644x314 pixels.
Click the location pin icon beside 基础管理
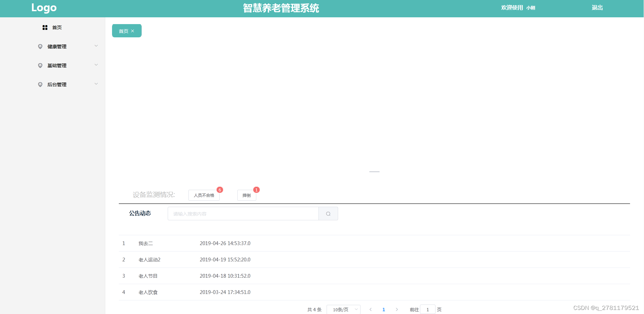click(x=40, y=66)
